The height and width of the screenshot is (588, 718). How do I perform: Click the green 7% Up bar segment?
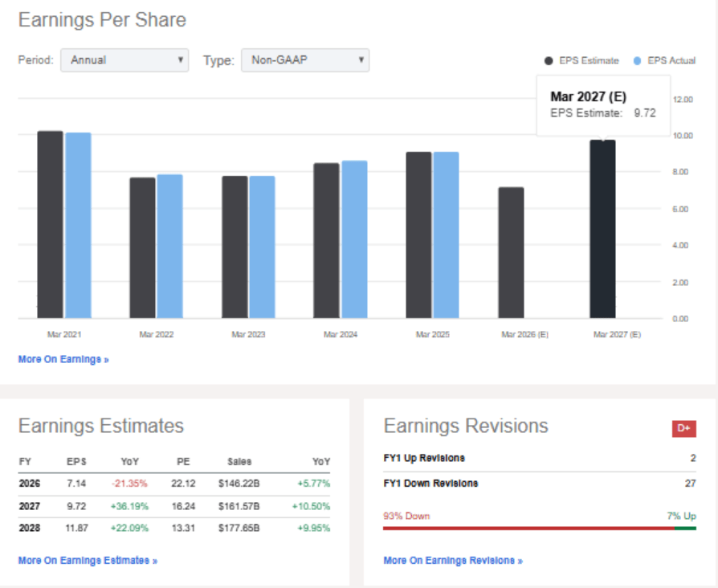(x=686, y=529)
